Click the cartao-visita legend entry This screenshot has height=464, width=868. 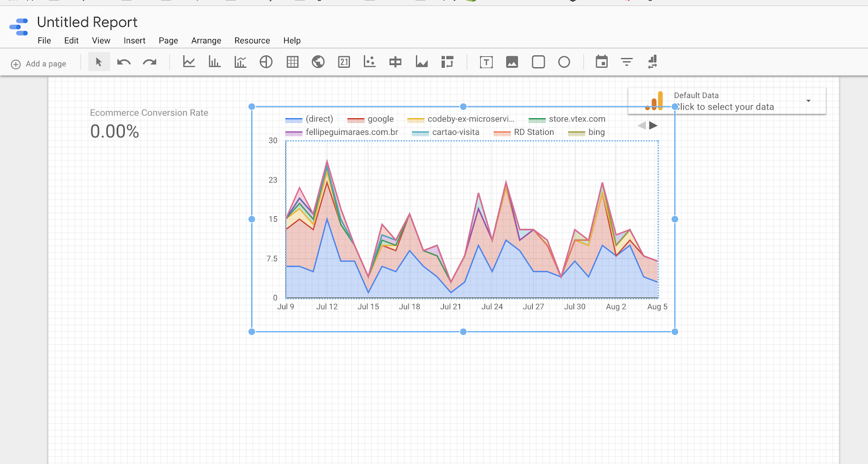pyautogui.click(x=445, y=132)
